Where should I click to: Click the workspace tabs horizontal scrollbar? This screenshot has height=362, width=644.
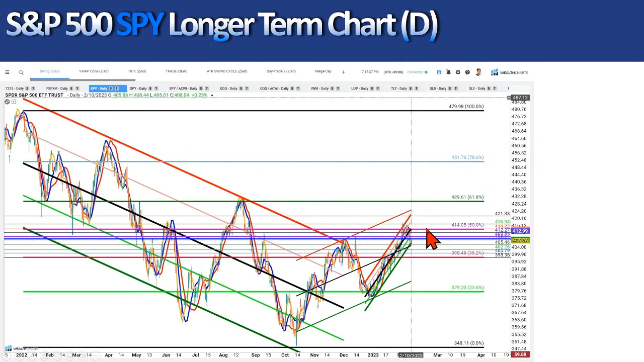click(83, 79)
